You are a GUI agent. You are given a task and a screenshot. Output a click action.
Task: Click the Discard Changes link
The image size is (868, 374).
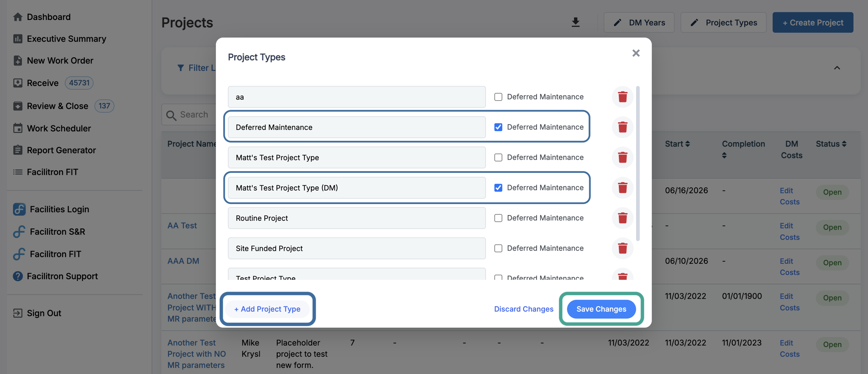(524, 309)
